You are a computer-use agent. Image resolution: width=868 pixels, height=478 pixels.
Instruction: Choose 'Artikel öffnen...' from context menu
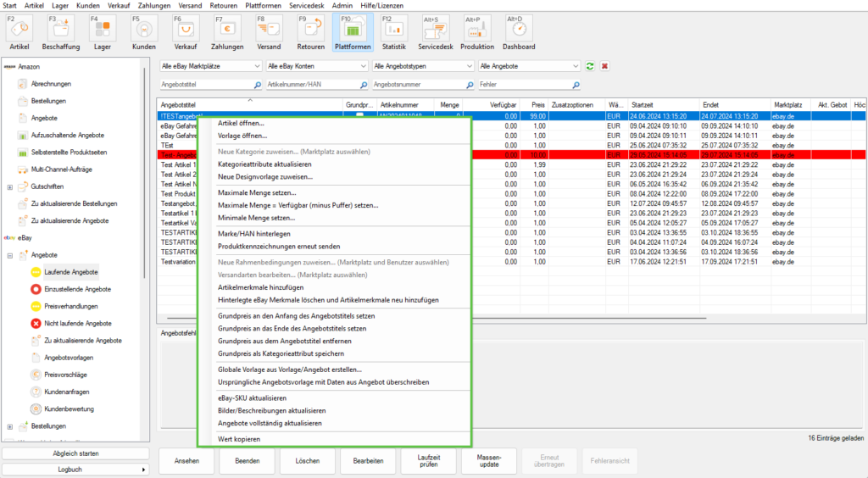coord(242,124)
